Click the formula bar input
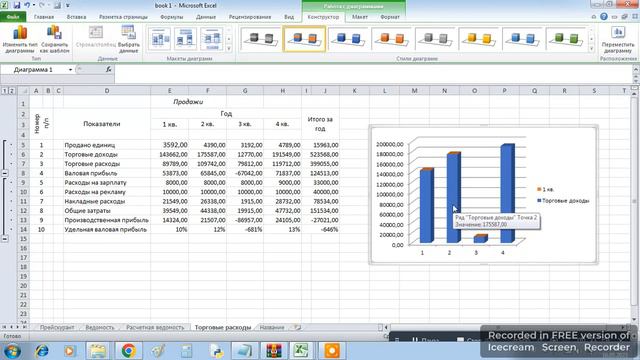The height and width of the screenshot is (360, 640). (373, 70)
